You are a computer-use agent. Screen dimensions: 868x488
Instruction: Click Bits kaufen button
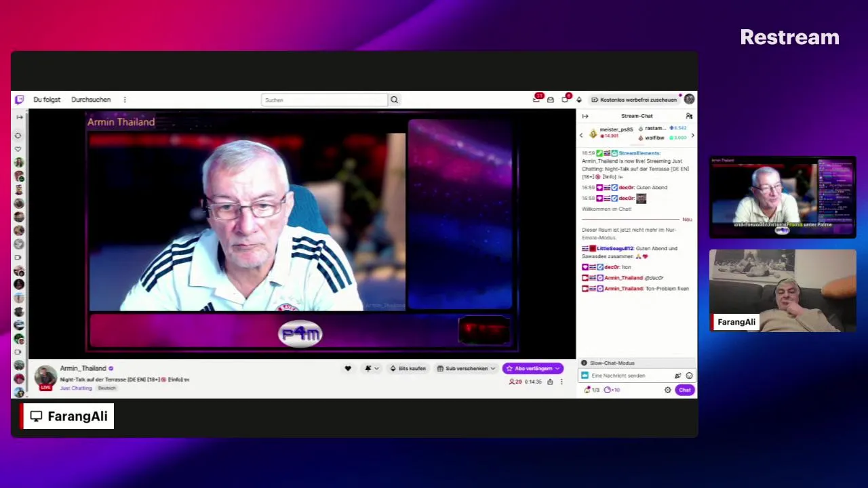[408, 368]
